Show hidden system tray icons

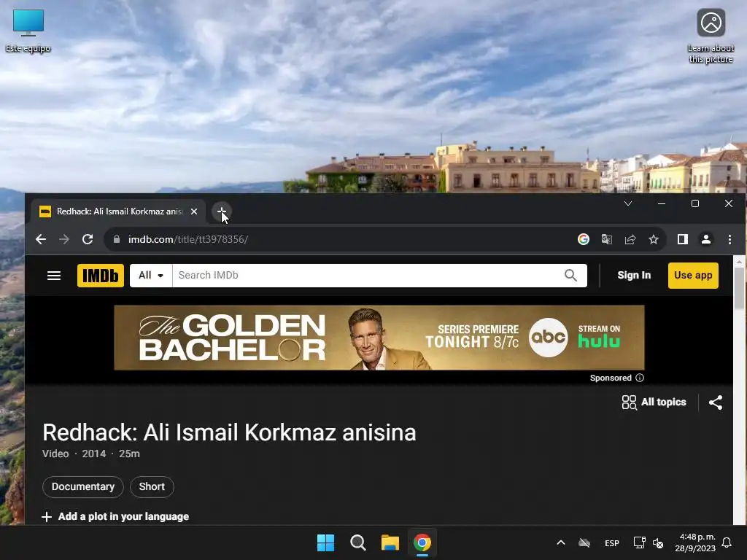[x=561, y=542]
